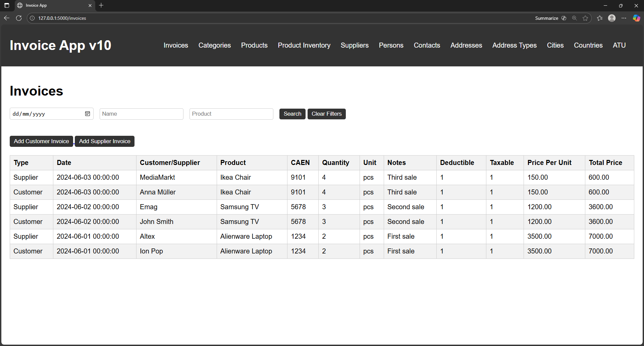Go to Product Inventory page
Viewport: 644px width, 346px height.
pos(304,45)
